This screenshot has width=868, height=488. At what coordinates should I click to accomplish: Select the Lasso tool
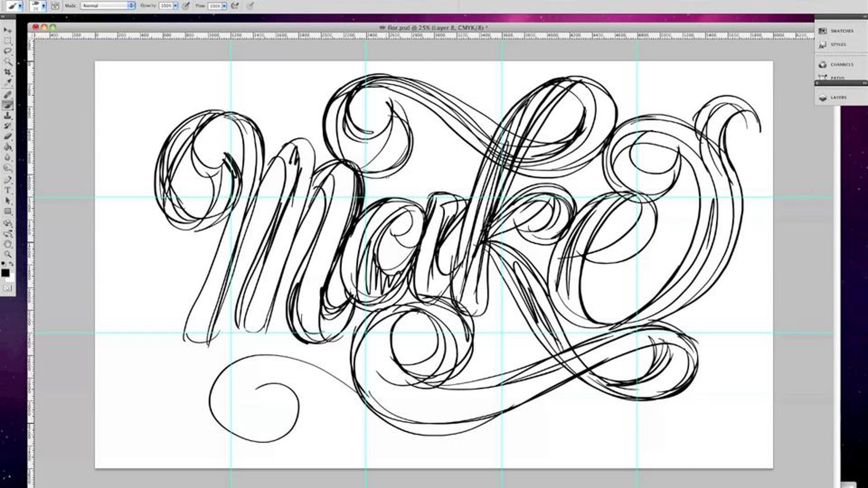(8, 51)
